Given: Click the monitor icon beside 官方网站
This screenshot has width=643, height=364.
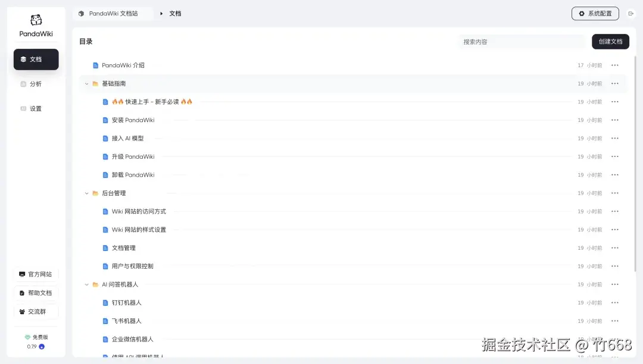Looking at the screenshot, I should point(22,274).
